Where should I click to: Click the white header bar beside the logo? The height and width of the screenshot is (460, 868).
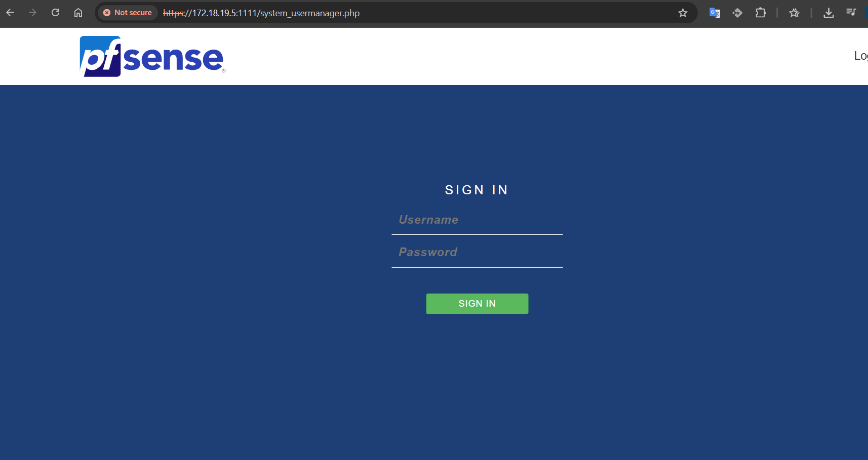[506, 56]
